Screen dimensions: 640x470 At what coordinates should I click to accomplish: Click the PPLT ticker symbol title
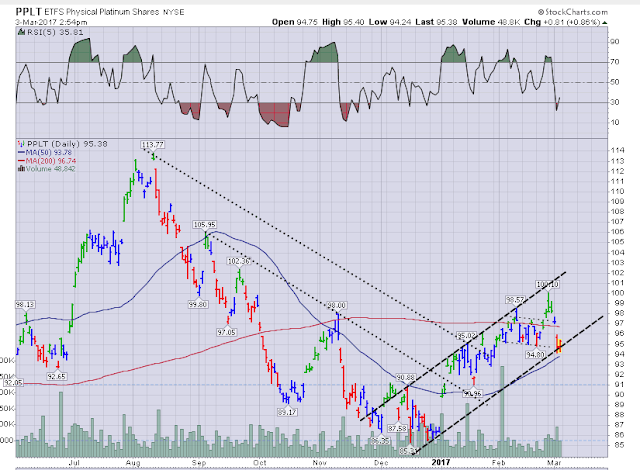coord(29,11)
